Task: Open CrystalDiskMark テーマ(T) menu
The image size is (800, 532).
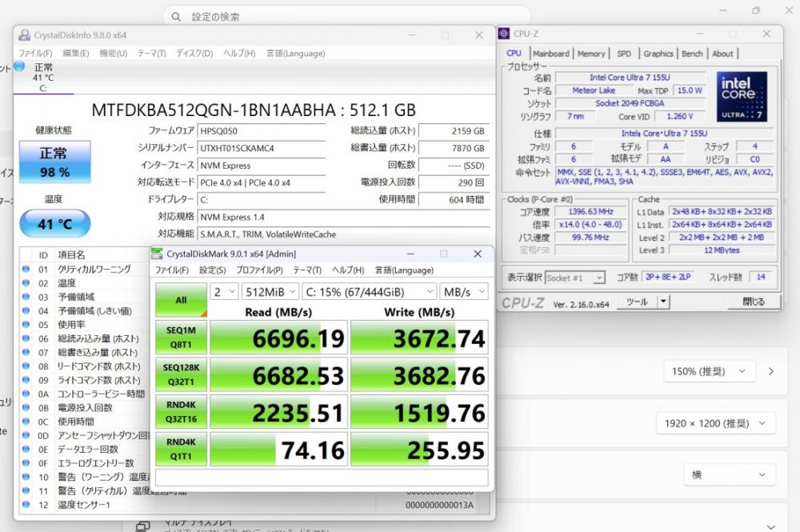Action: click(307, 270)
